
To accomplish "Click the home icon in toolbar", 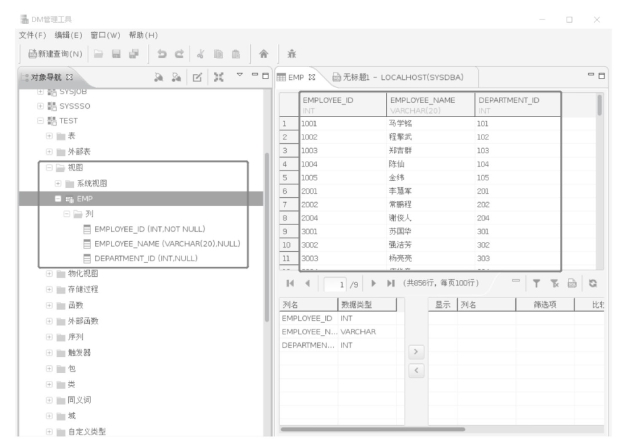I will (263, 54).
